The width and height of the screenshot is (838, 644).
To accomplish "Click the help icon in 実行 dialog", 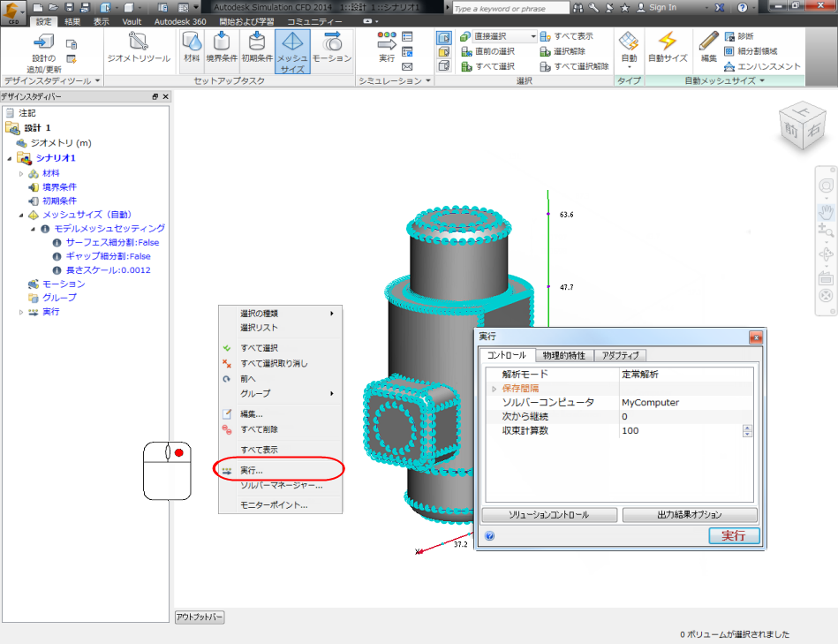I will (x=489, y=535).
